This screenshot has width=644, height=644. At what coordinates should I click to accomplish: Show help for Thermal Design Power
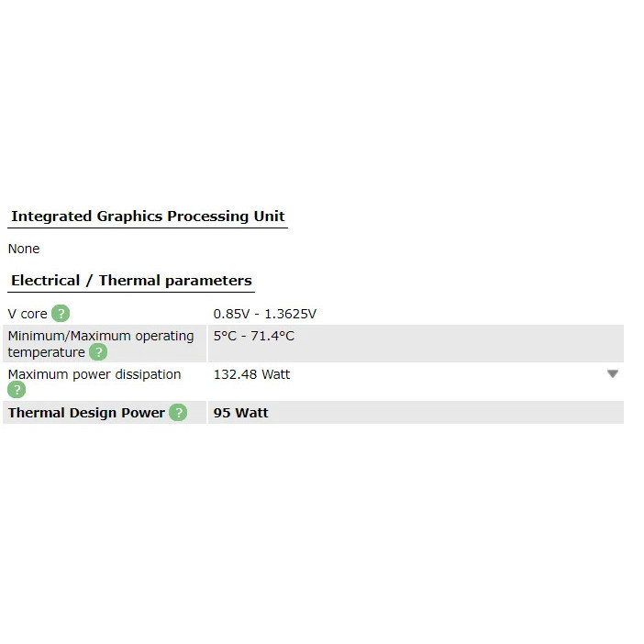click(178, 413)
